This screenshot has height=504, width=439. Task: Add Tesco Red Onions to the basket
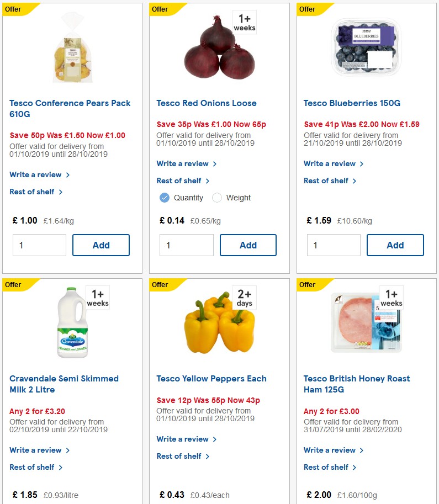click(x=248, y=245)
